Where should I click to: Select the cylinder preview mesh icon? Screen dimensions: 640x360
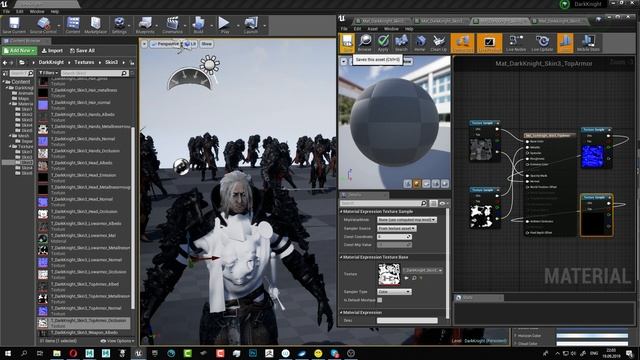407,184
